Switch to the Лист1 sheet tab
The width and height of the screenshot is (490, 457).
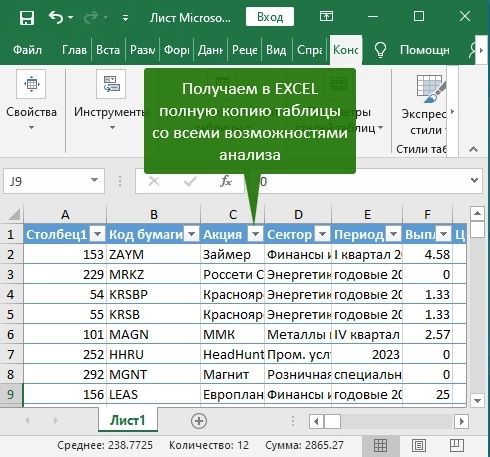tap(128, 420)
